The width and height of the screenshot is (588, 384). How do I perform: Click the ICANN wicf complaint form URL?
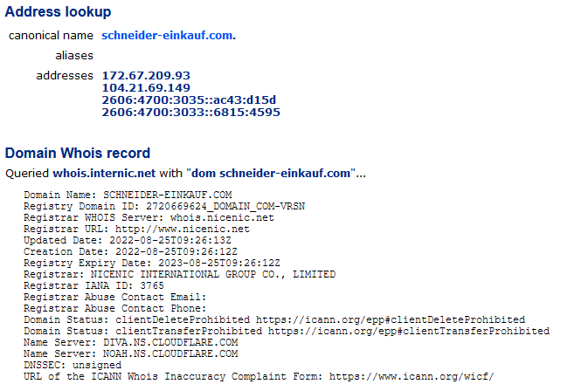pos(412,376)
